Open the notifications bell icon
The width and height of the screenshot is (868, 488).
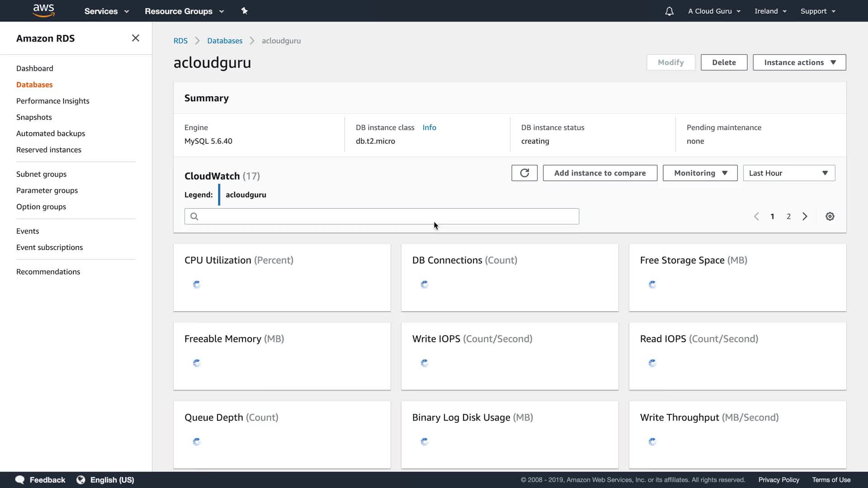tap(669, 11)
